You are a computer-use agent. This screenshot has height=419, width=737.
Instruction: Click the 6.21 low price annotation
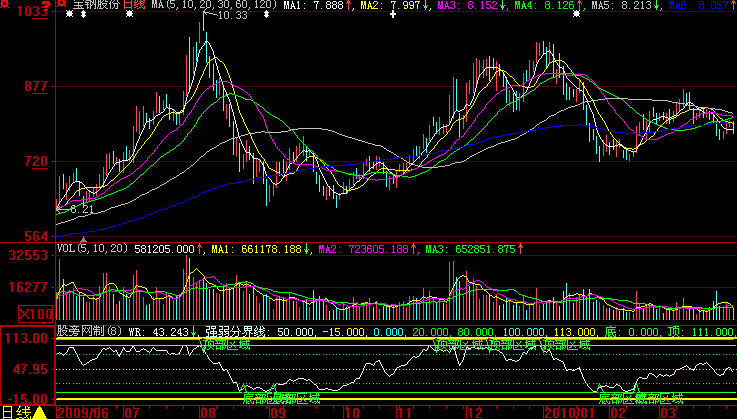[x=82, y=209]
